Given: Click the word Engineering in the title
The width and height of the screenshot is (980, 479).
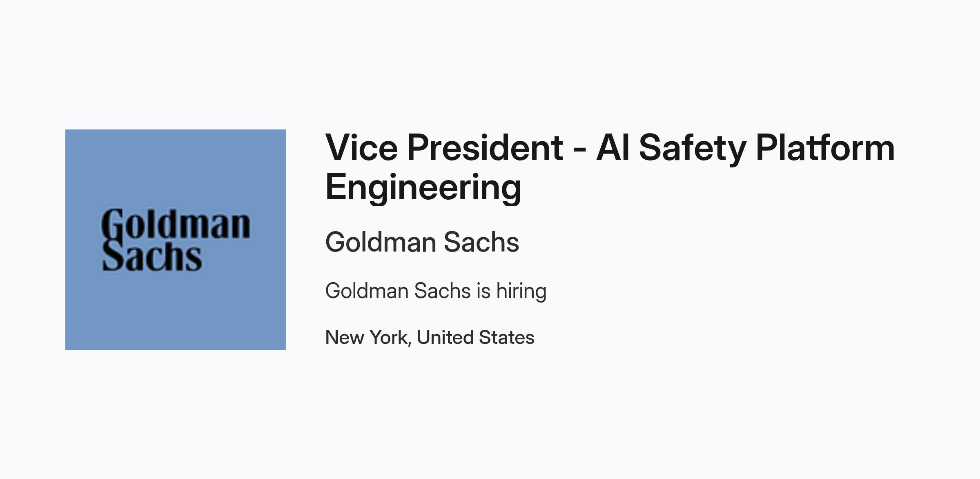Looking at the screenshot, I should click(423, 187).
